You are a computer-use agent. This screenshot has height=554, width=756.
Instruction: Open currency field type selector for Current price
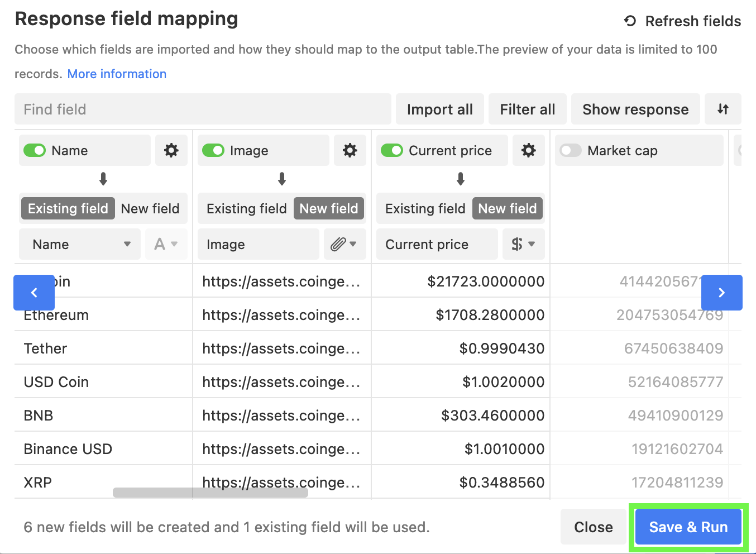523,244
